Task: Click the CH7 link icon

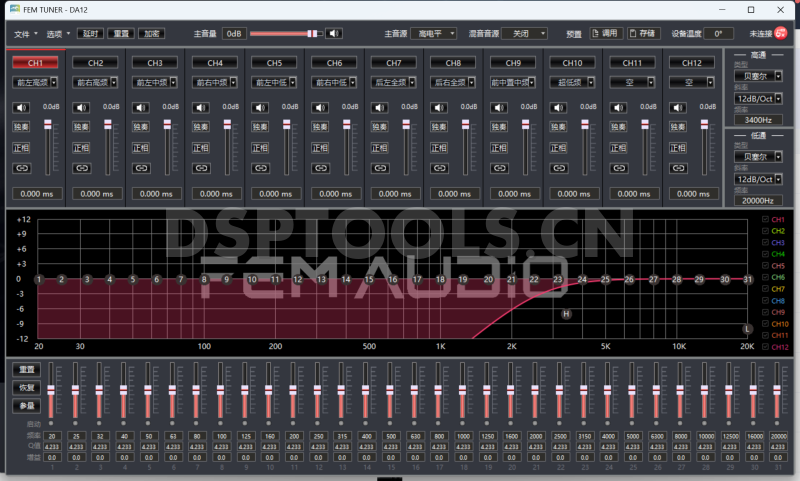Action: tap(379, 167)
